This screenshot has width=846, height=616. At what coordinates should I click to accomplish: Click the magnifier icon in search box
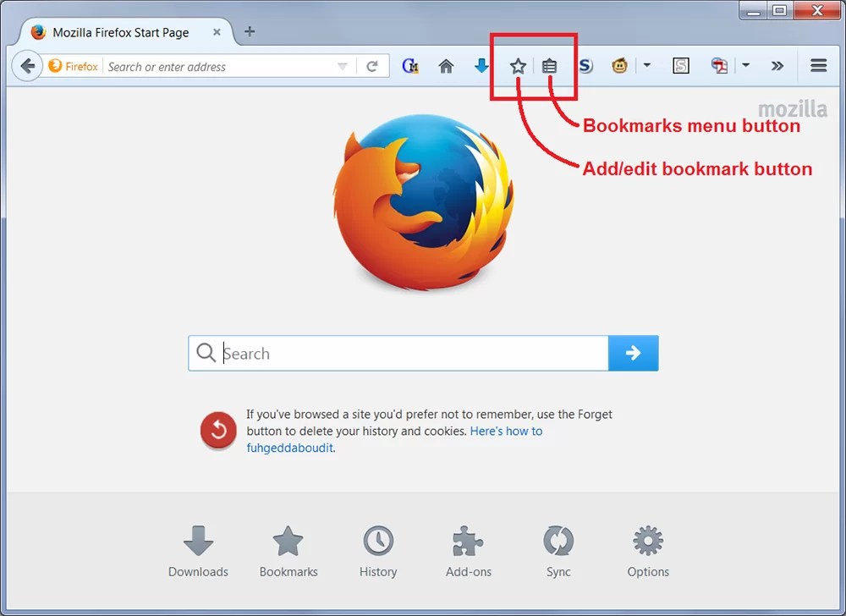(206, 353)
